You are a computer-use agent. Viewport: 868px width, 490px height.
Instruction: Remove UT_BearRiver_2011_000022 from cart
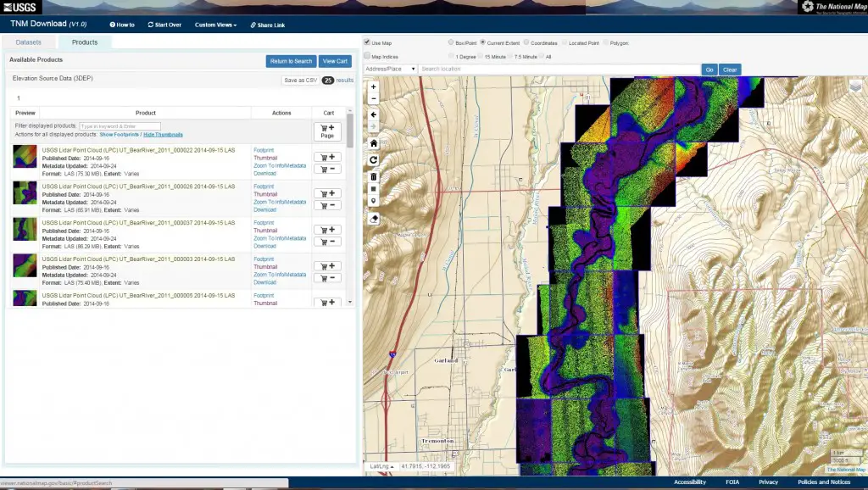(x=327, y=169)
